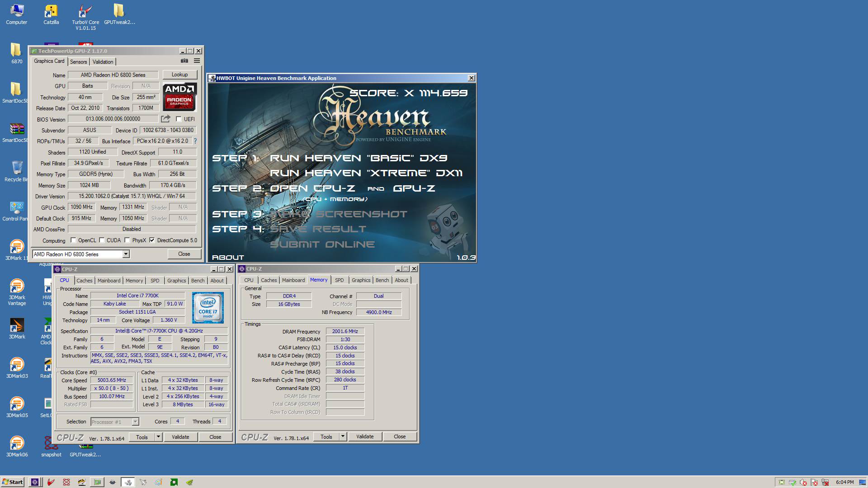
Task: Click Validate in the left CPU-Z window
Action: pos(180,437)
